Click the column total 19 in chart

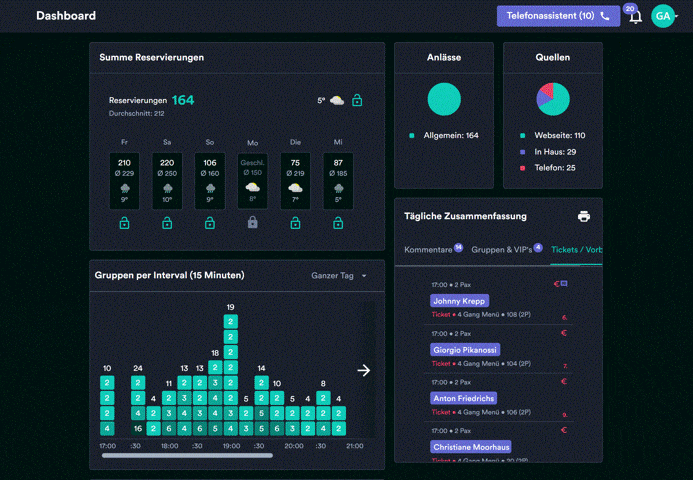pos(230,307)
